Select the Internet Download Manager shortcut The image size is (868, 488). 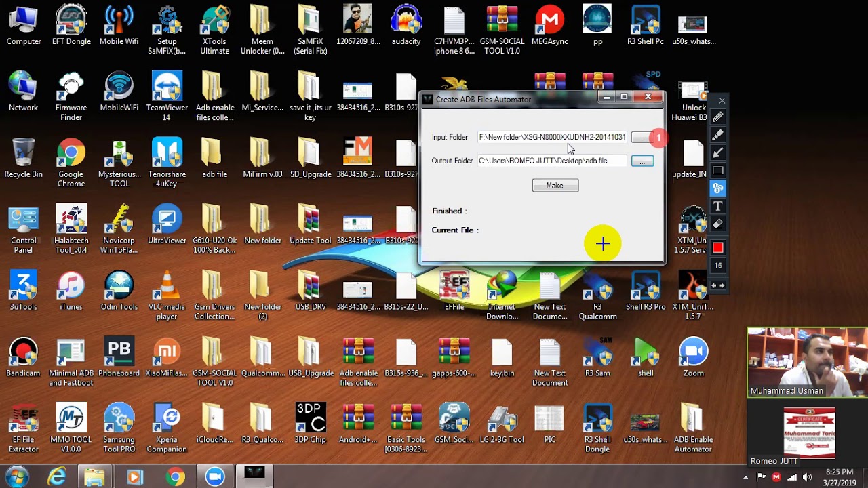point(502,296)
